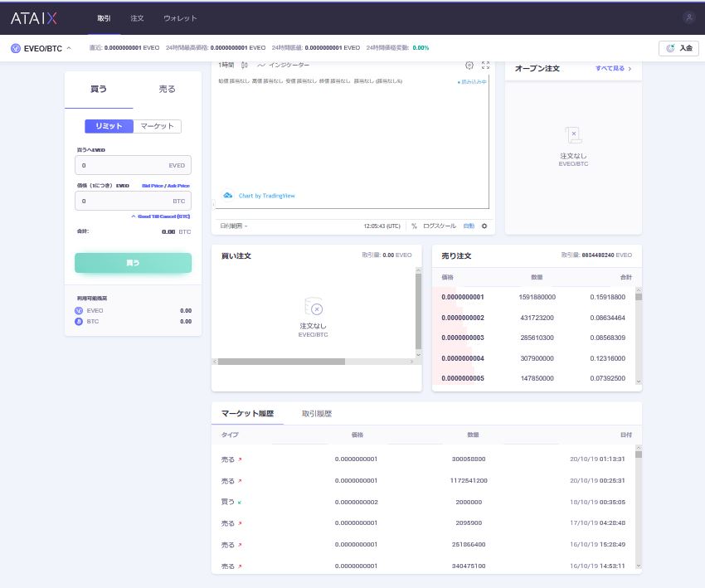Open the 日付範囲 date range dropdown
705x588 pixels.
tap(234, 226)
